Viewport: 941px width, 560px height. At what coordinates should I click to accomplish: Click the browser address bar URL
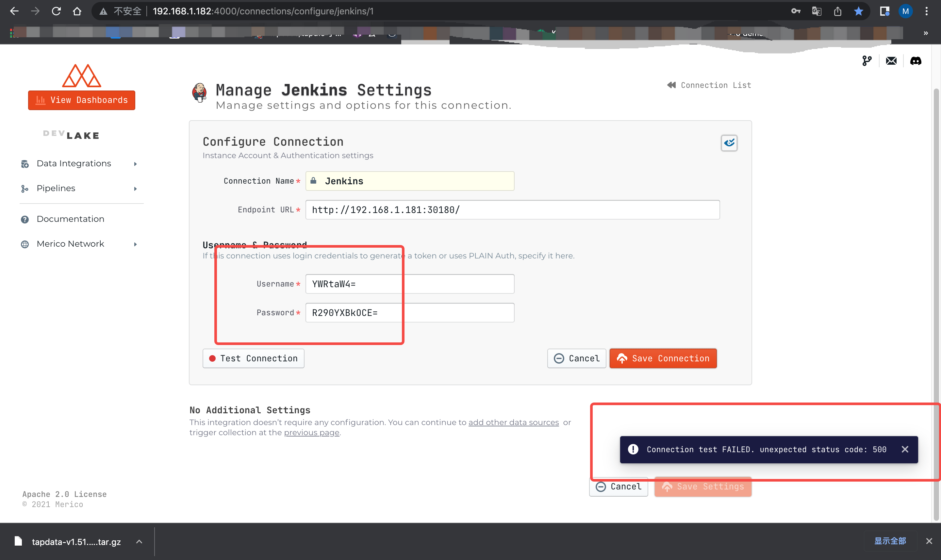263,11
